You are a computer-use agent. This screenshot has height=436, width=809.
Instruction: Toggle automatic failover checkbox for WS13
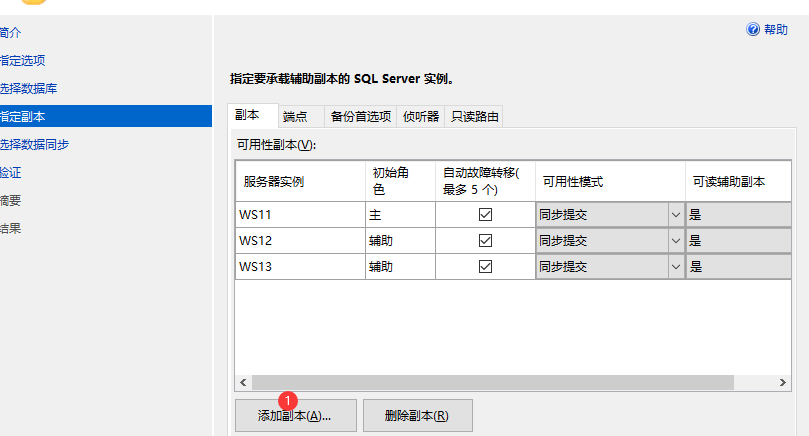click(x=486, y=266)
